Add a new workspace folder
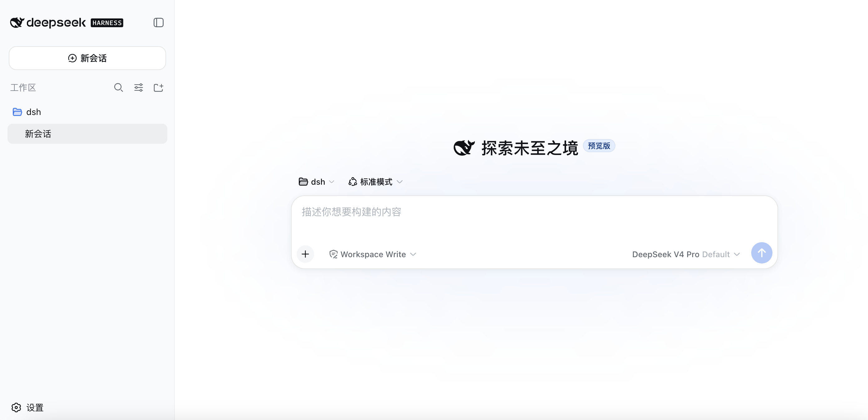The height and width of the screenshot is (420, 868). click(x=158, y=88)
